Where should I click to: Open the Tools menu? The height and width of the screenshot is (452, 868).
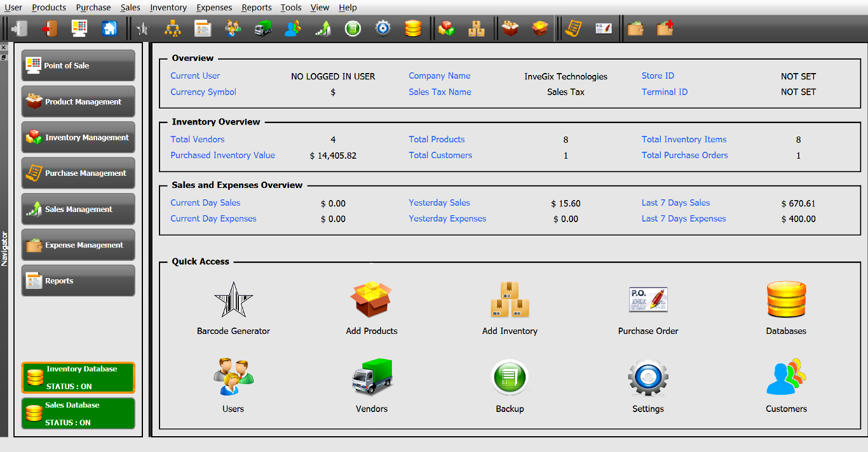click(x=291, y=8)
